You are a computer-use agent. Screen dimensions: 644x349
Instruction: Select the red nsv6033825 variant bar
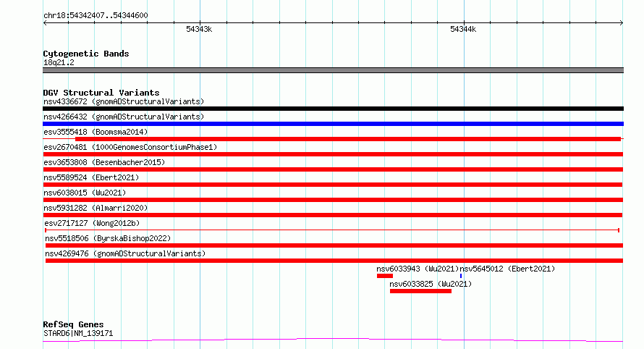tap(420, 291)
